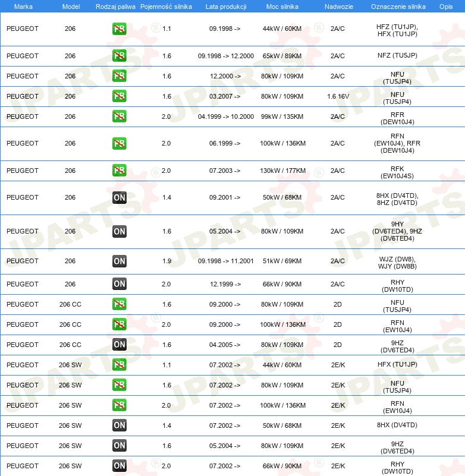The height and width of the screenshot is (476, 465).
Task: Click engine code WJZ (DW8), WJY (DW8B)
Action: pyautogui.click(x=397, y=263)
